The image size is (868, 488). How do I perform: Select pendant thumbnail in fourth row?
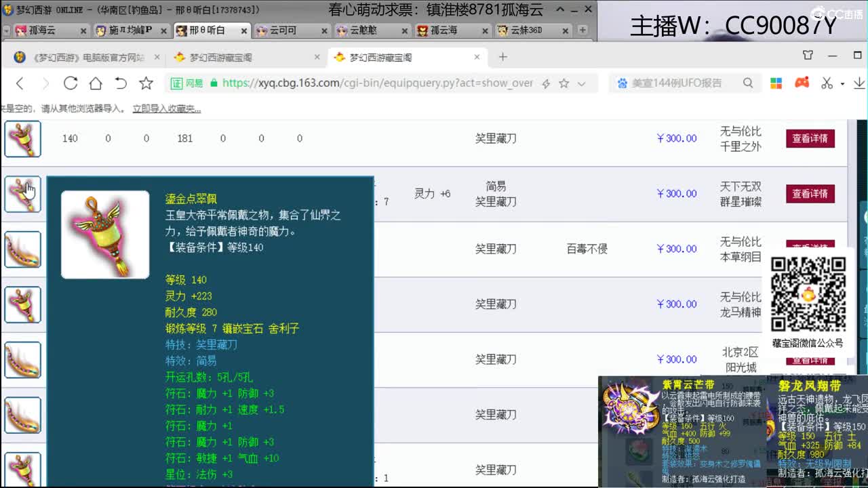click(x=23, y=304)
